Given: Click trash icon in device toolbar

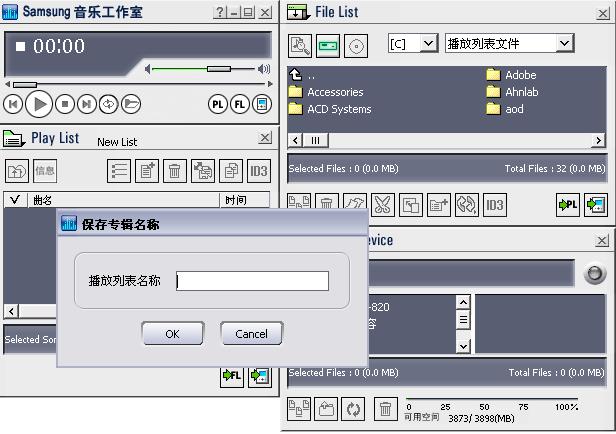Looking at the screenshot, I should 385,409.
